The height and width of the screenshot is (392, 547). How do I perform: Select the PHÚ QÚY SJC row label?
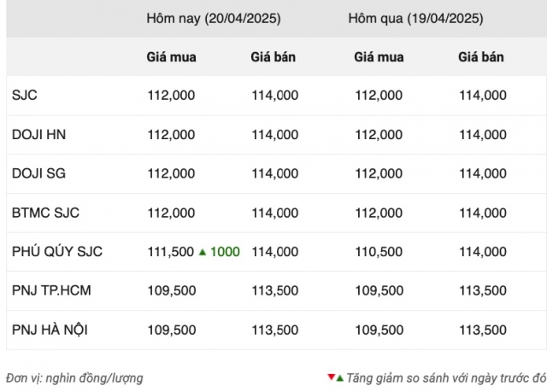57,251
